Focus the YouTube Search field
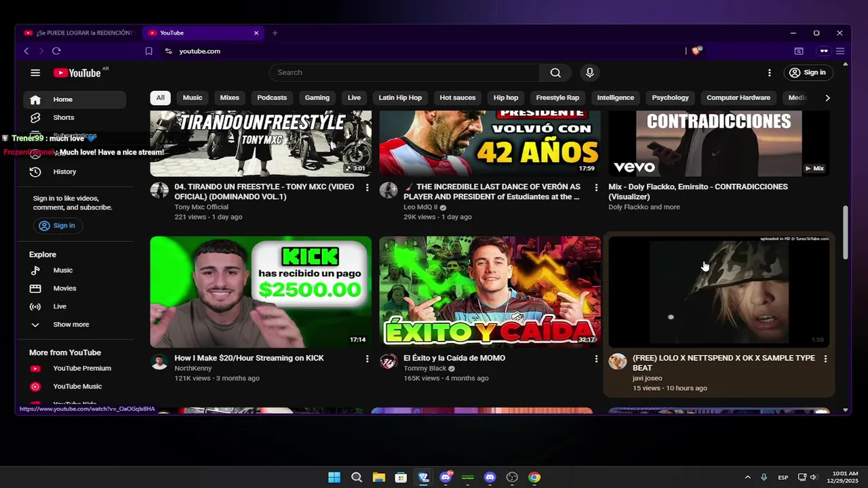The height and width of the screenshot is (488, 868). click(405, 73)
